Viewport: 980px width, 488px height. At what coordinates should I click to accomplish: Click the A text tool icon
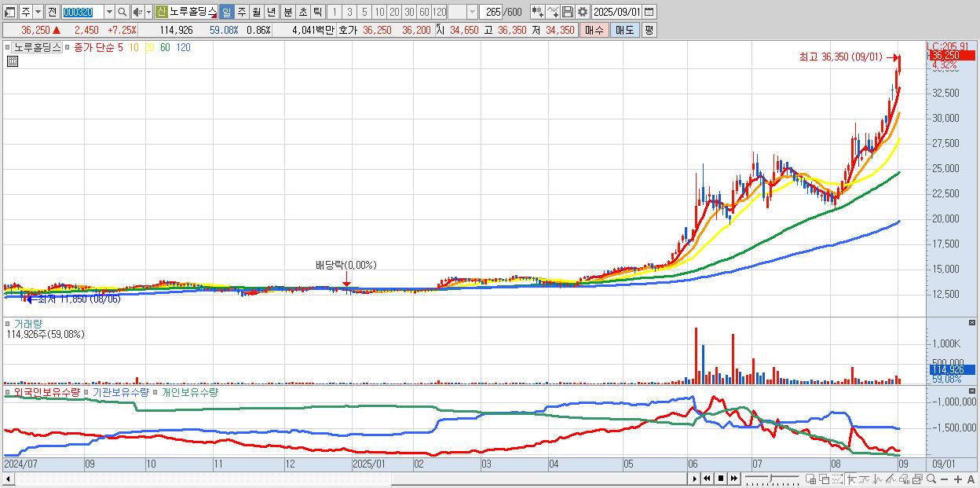pos(971,479)
